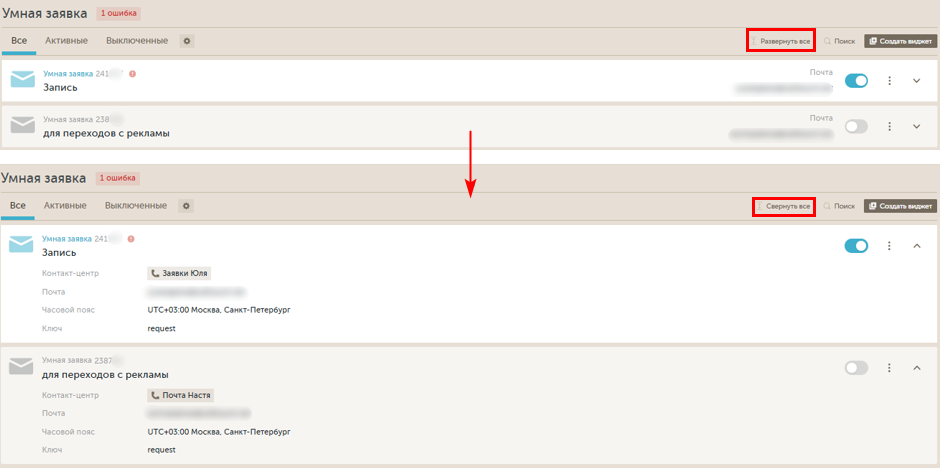Open settings gear beside Выключенные in upper panel
The height and width of the screenshot is (468, 940).
(187, 41)
